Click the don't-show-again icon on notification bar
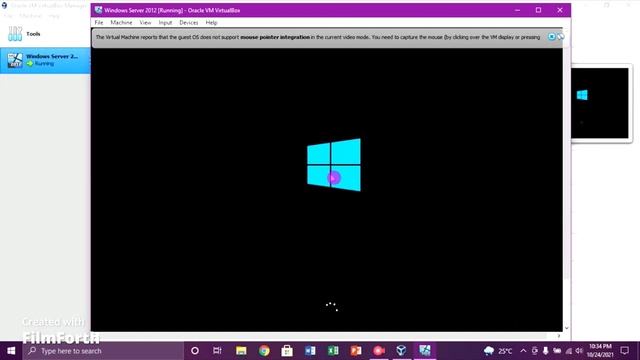This screenshot has width=640, height=360. pos(560,37)
